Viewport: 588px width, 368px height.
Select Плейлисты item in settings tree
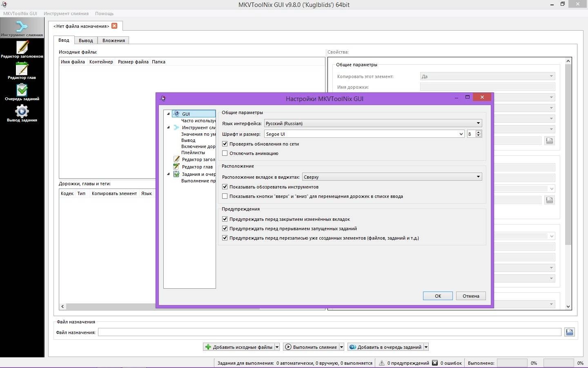point(193,153)
